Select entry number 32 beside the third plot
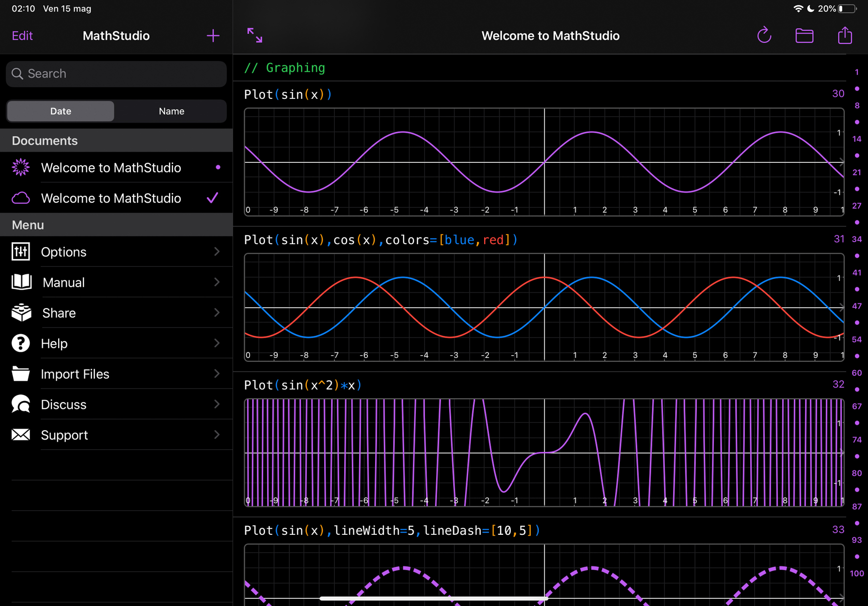The height and width of the screenshot is (606, 868). tap(838, 384)
